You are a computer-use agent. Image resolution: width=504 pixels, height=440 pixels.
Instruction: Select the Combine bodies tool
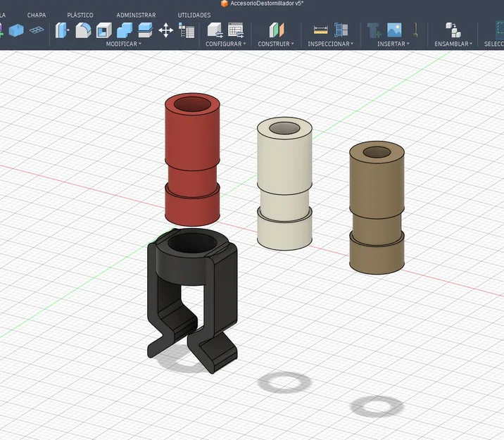pyautogui.click(x=125, y=30)
